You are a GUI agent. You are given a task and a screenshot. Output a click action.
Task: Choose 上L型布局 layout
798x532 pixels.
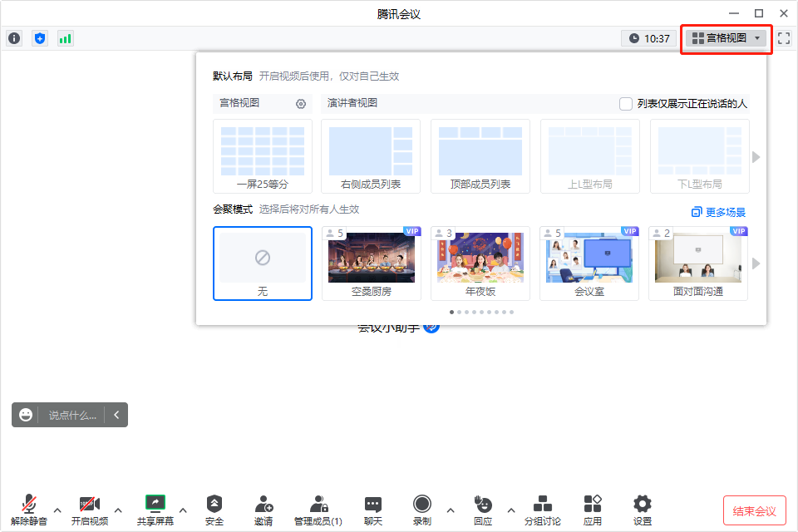click(590, 156)
